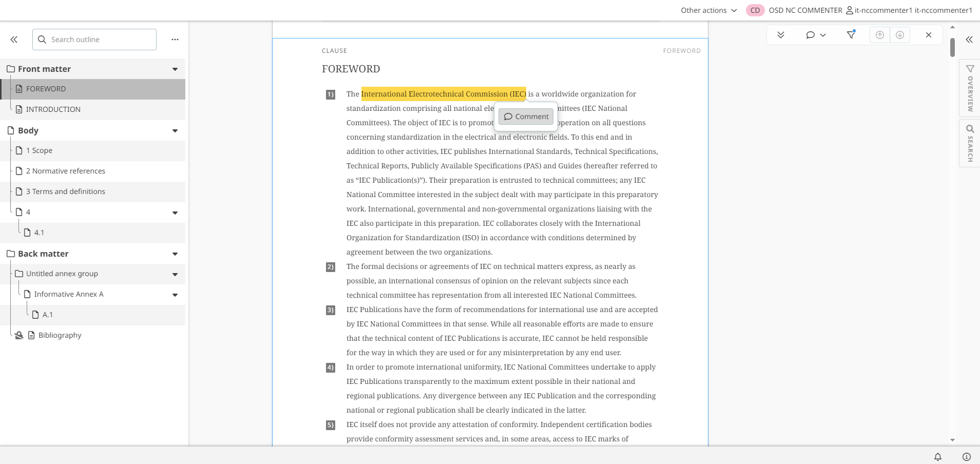
Task: Open user profile it-nccommenter1
Action: [909, 10]
